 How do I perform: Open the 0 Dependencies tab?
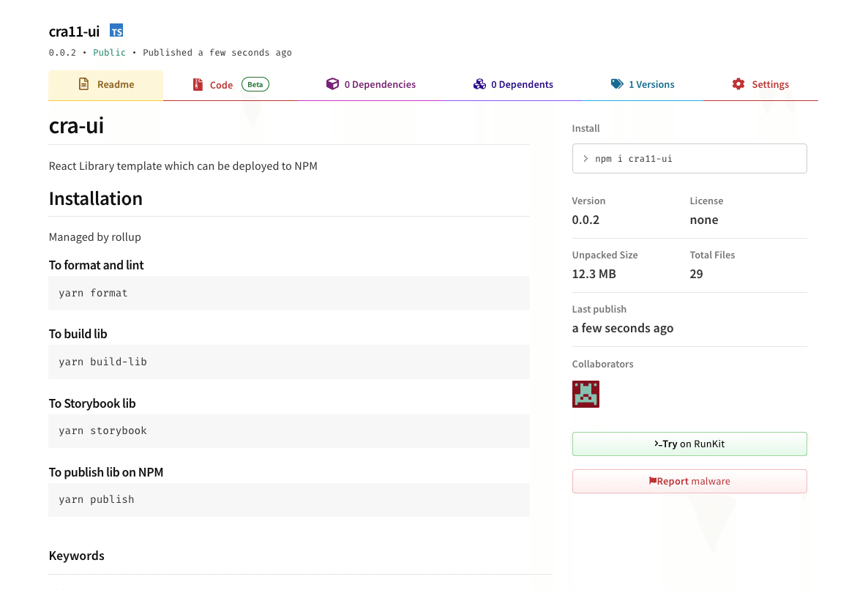point(371,85)
